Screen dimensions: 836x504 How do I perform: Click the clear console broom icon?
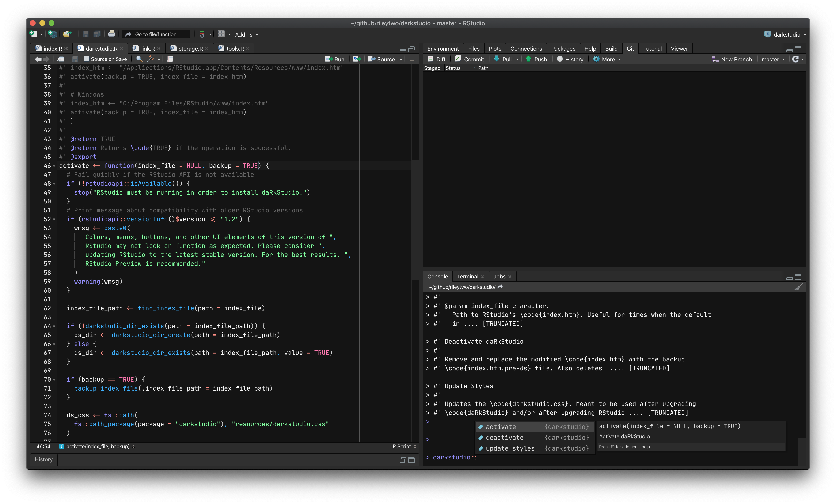point(798,287)
